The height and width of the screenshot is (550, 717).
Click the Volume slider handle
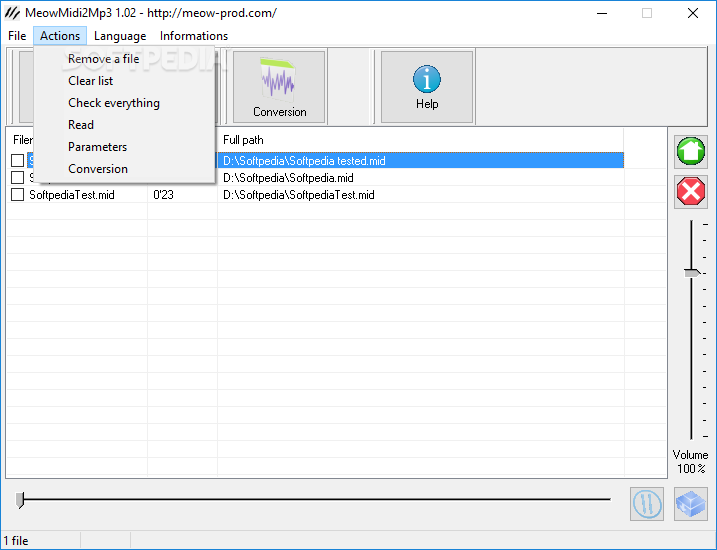[x=692, y=273]
